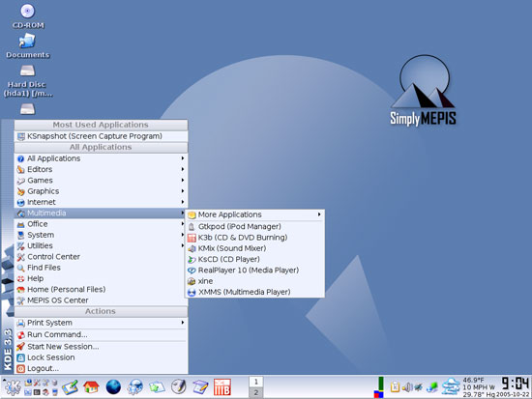The height and width of the screenshot is (399, 532).
Task: Select Lock Session
Action: tap(101, 357)
